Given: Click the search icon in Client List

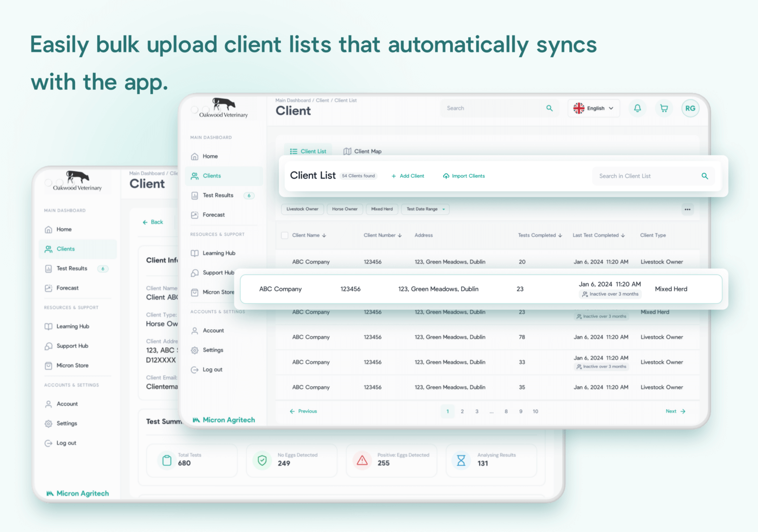Looking at the screenshot, I should click(x=704, y=176).
